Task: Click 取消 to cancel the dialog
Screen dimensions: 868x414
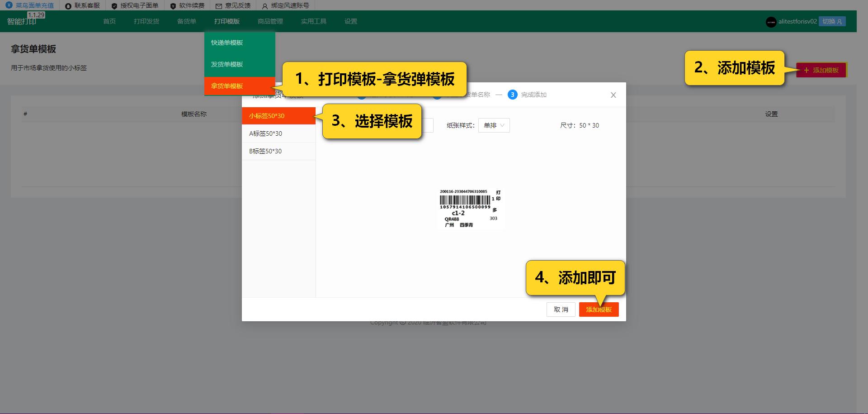Action: [561, 309]
